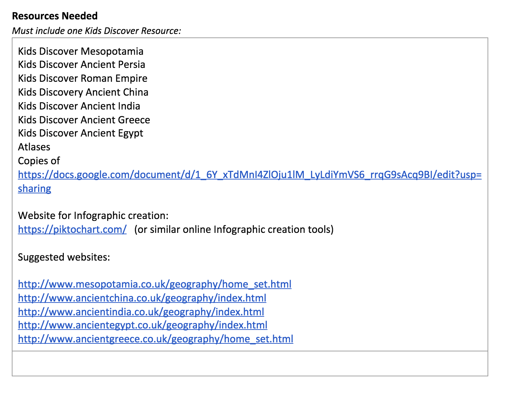Click the "Website for Infographic creation:" text
This screenshot has height=420, width=525.
tap(93, 216)
